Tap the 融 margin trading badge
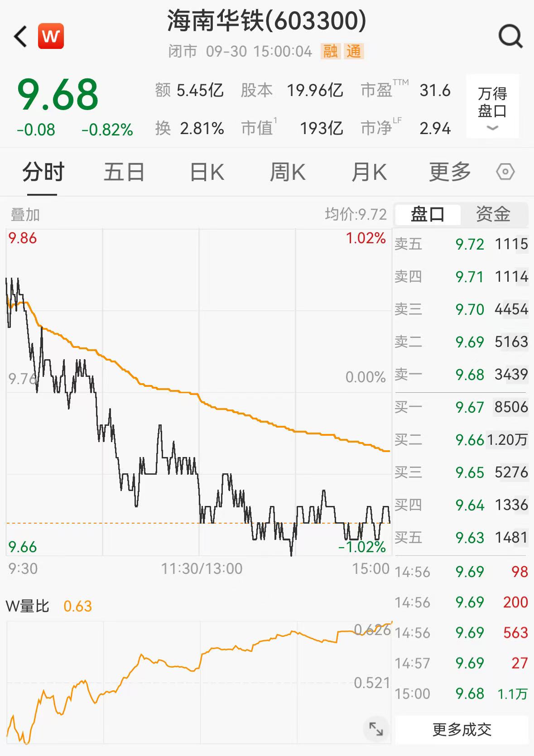534x756 pixels. [330, 51]
